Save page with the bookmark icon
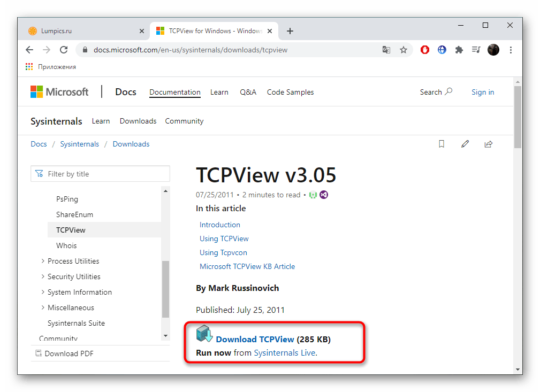This screenshot has width=540, height=392. coord(442,144)
